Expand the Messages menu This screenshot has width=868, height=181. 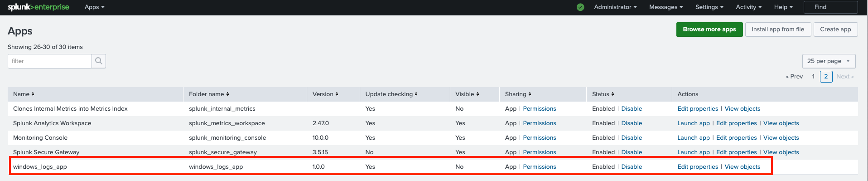tap(666, 7)
